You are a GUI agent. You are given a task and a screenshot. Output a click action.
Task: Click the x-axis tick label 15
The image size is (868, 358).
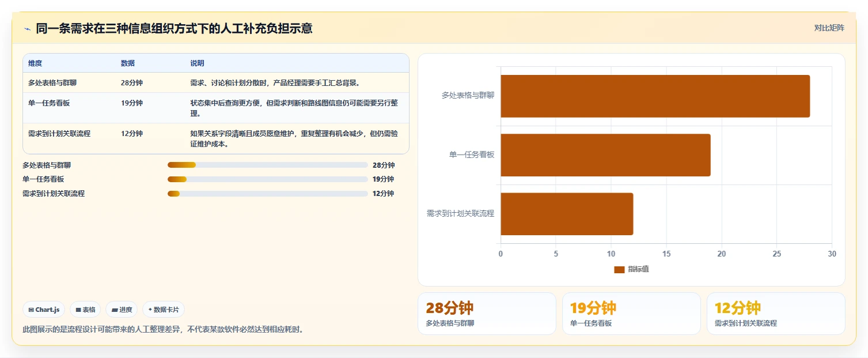[x=666, y=254]
